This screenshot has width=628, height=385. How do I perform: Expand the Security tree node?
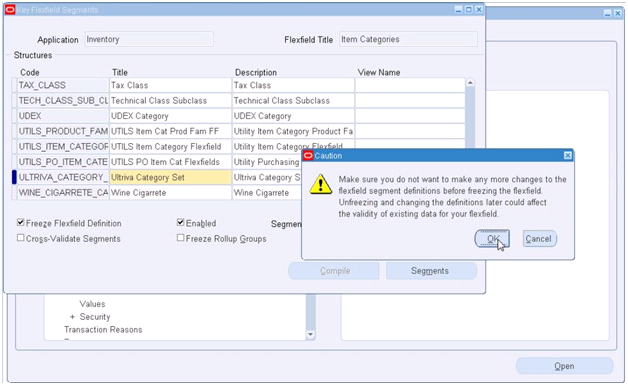point(72,317)
